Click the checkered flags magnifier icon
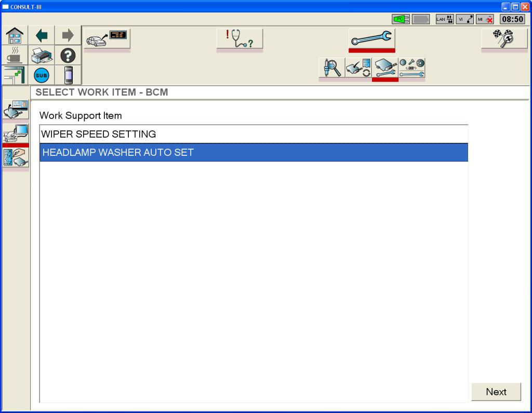The height and width of the screenshot is (413, 532). [x=504, y=38]
